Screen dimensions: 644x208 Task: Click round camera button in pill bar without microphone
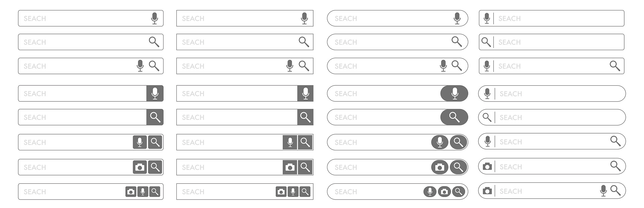point(440,167)
